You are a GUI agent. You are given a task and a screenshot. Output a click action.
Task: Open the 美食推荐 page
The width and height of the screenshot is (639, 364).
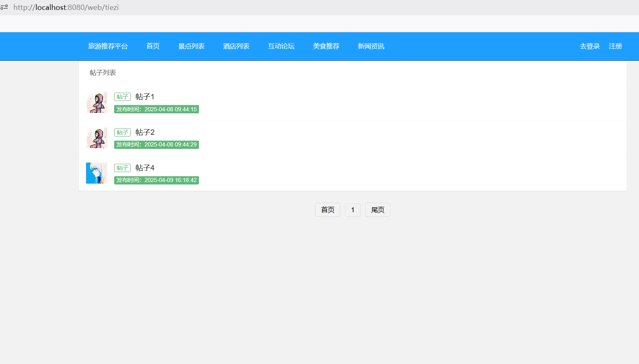[326, 46]
